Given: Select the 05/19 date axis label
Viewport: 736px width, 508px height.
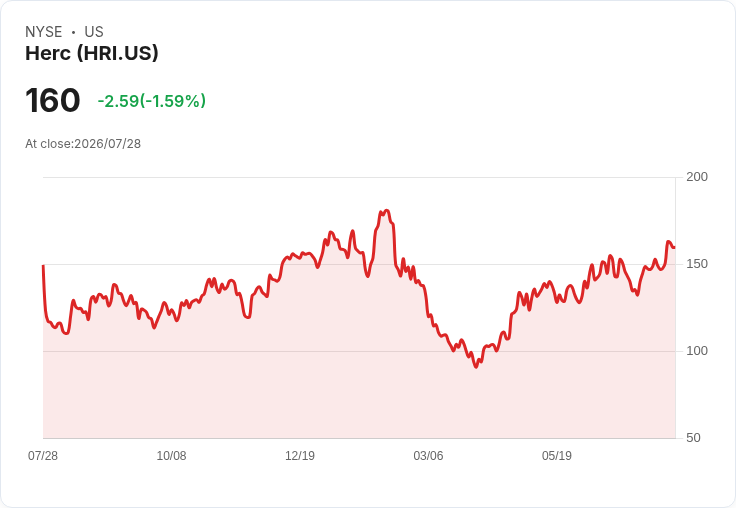Looking at the screenshot, I should point(557,456).
